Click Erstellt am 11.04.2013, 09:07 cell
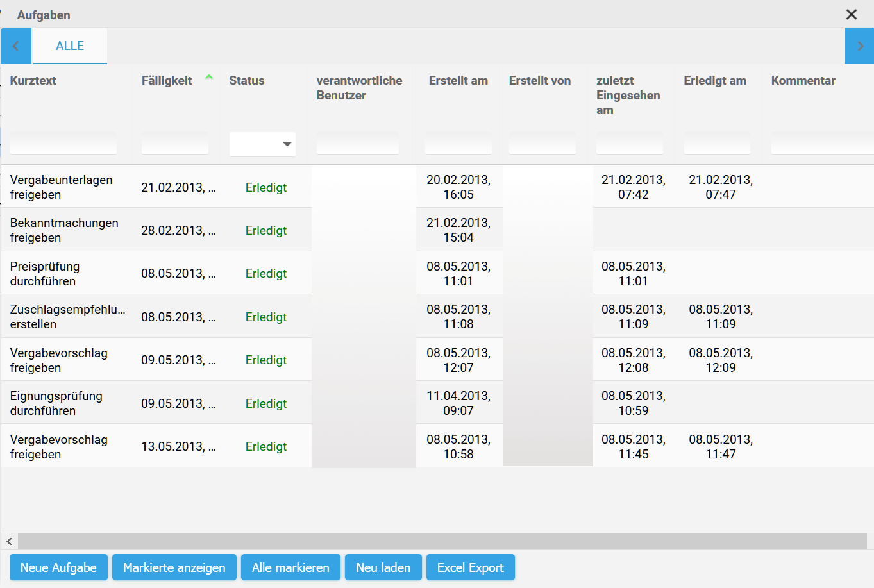Screen dimensions: 874x588 click(x=458, y=403)
